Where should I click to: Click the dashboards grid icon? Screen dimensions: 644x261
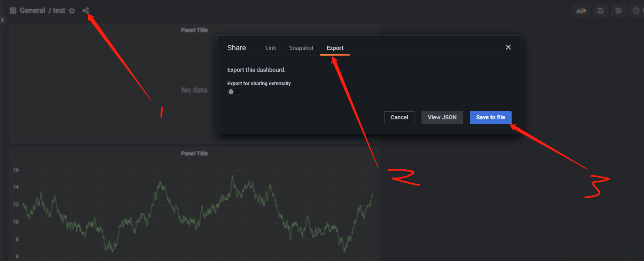click(13, 11)
